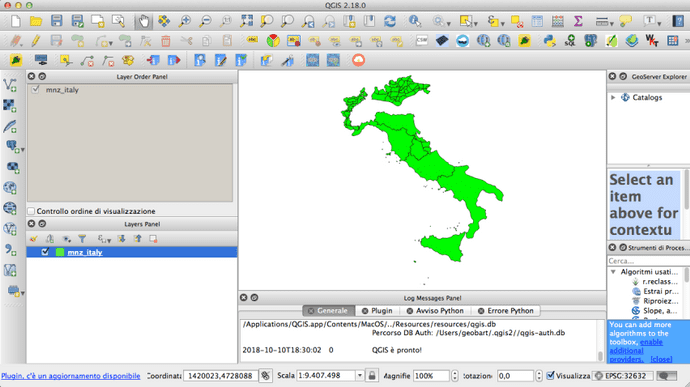Viewport: 690px width, 387px height.
Task: Create a new project with the blank page icon
Action: (x=16, y=21)
